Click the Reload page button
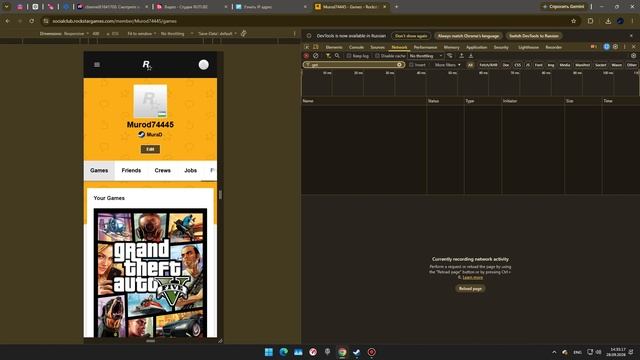 point(470,289)
